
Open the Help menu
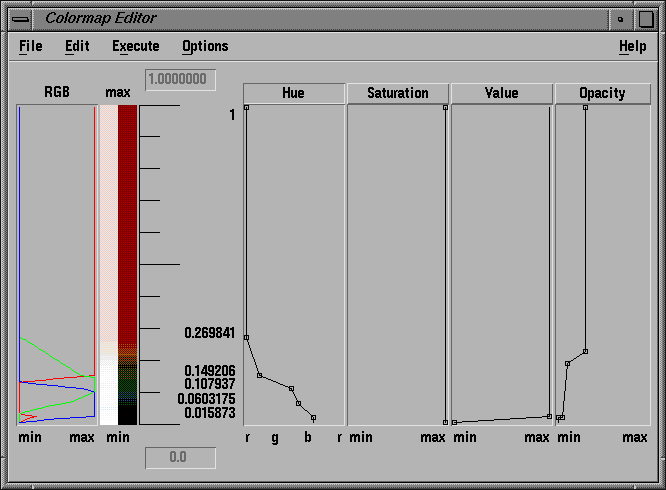coord(632,46)
